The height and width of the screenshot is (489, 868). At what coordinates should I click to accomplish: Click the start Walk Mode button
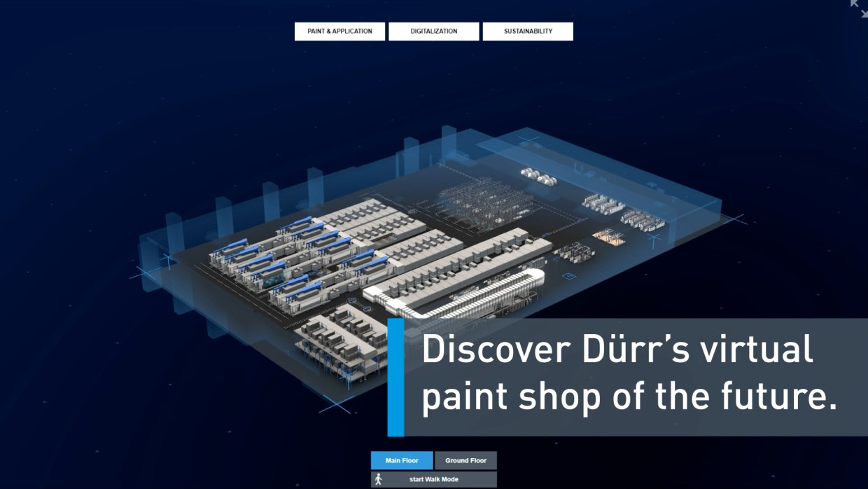(x=434, y=479)
